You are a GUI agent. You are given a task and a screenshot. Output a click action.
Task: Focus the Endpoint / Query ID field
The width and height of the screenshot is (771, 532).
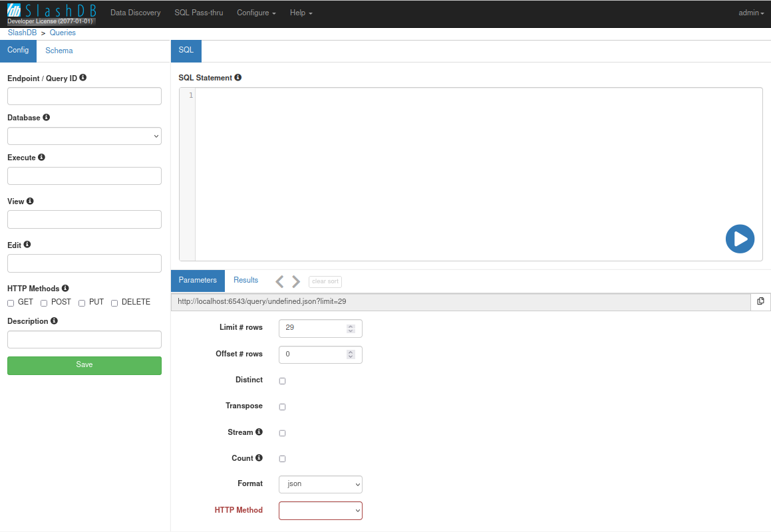84,96
